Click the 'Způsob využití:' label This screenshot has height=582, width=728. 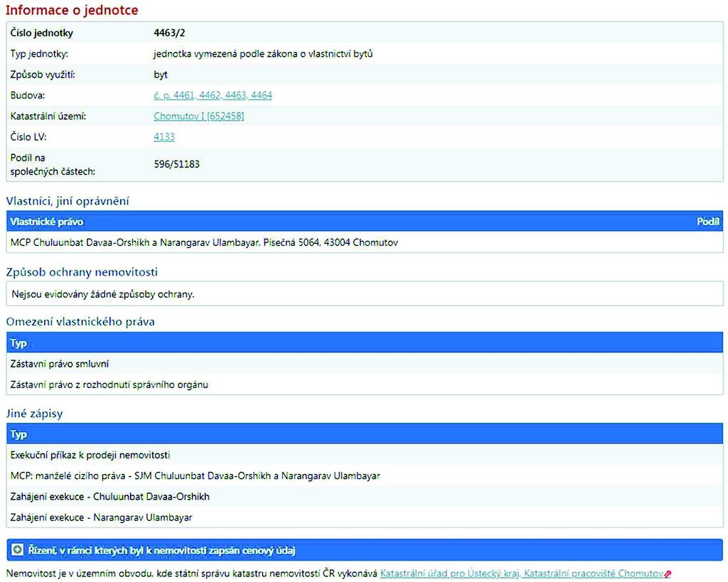pos(43,75)
